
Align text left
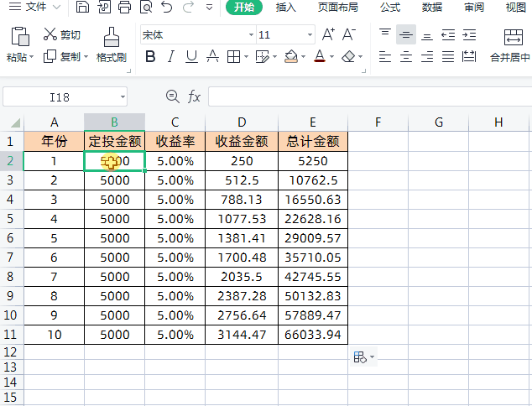[385, 56]
